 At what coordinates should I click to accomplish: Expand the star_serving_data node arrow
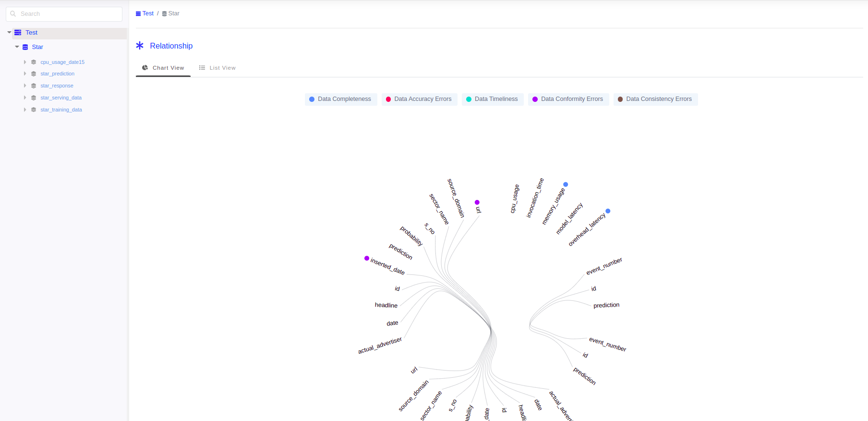[x=25, y=98]
